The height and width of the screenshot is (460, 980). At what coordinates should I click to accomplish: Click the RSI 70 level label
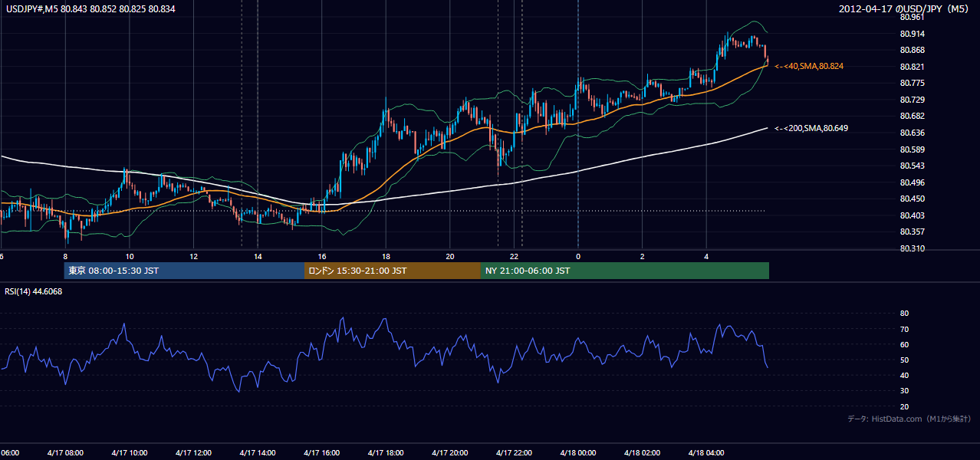point(904,329)
